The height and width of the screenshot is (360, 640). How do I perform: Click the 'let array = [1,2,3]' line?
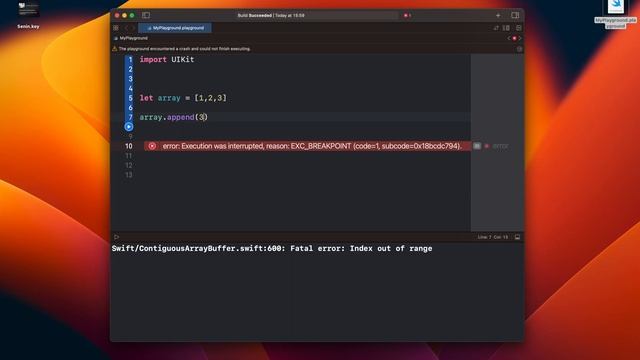click(x=183, y=98)
